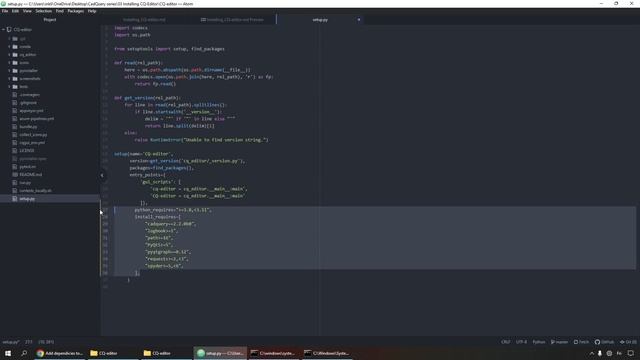Switch to Chrome 'Add dependencies to...' window
The height and width of the screenshot is (360, 640).
[60, 353]
